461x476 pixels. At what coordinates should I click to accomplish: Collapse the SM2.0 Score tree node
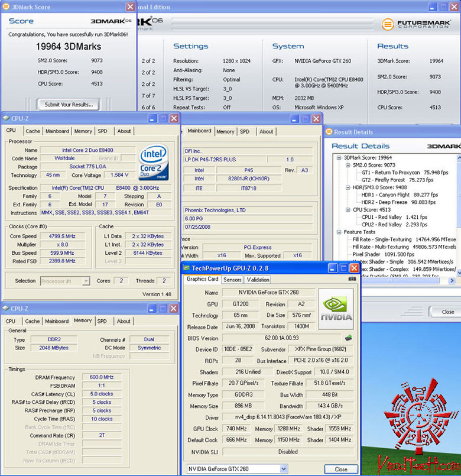(348, 165)
